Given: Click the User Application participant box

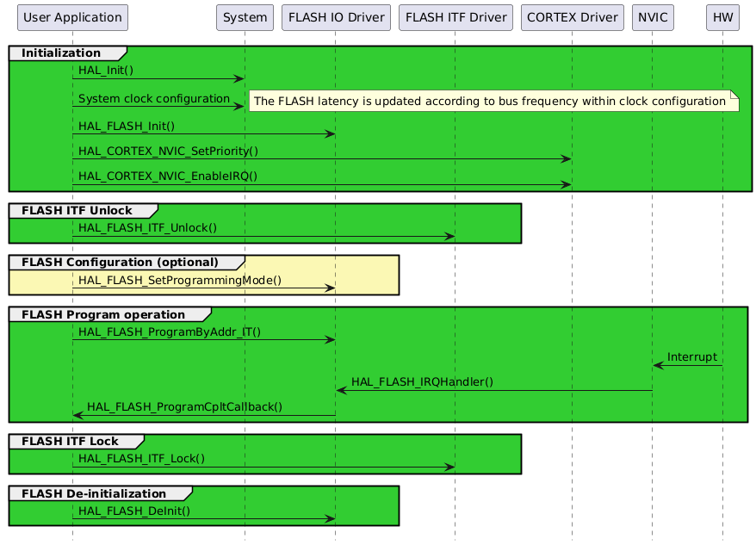Looking at the screenshot, I should [73, 17].
